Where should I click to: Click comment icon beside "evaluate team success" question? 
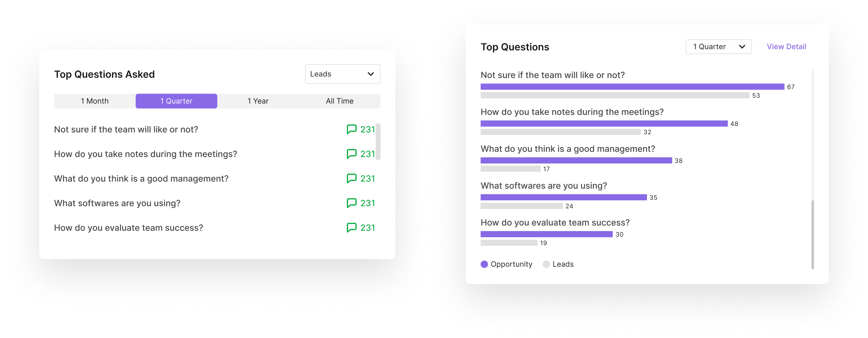[x=351, y=228]
